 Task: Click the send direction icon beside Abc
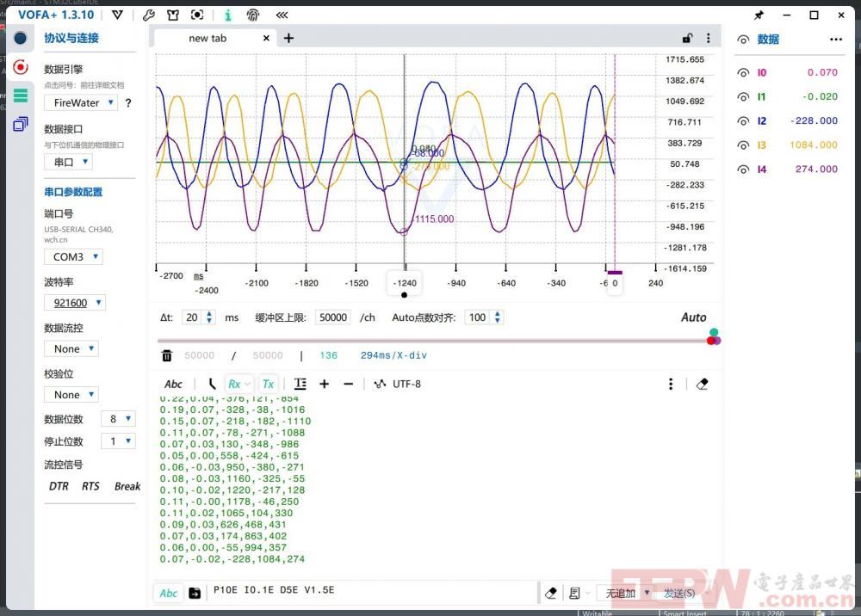pos(195,593)
